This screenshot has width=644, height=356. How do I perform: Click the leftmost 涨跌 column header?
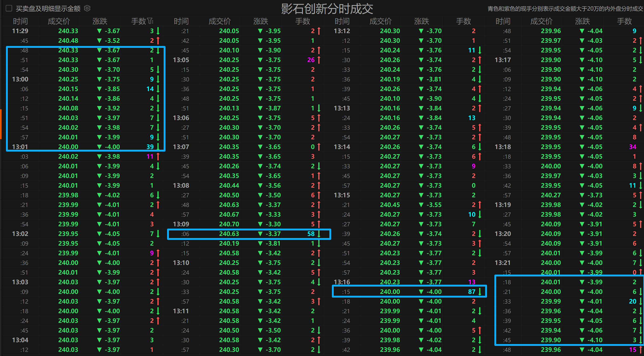100,21
